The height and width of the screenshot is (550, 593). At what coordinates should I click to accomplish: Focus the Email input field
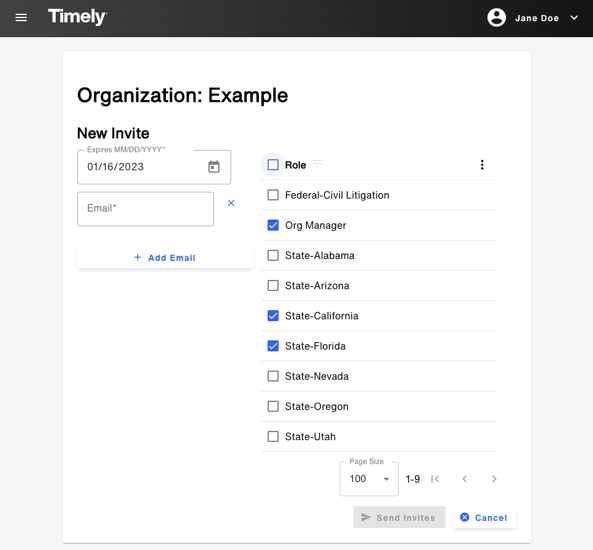tap(145, 209)
